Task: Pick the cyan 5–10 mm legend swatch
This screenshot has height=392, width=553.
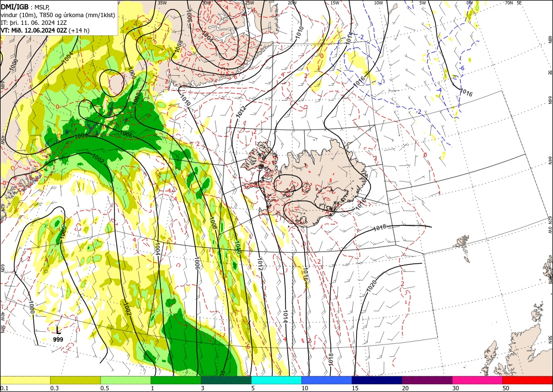Action: coord(276,380)
